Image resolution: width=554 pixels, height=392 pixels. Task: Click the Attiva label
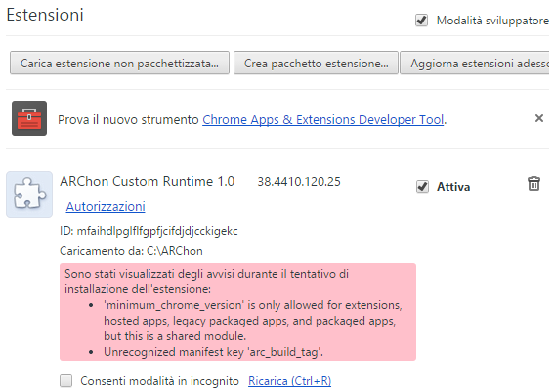click(x=453, y=187)
